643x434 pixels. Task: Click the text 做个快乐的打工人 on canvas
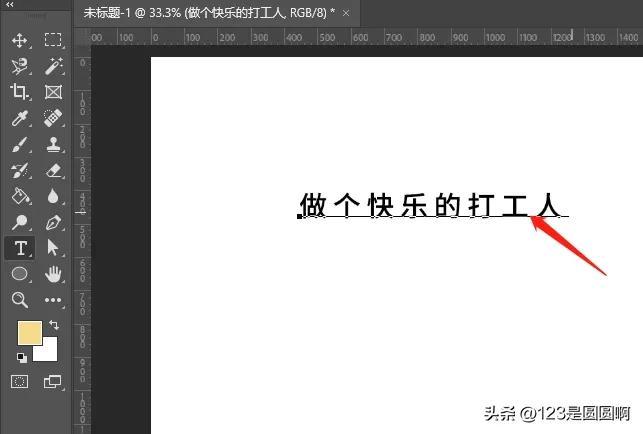(431, 205)
